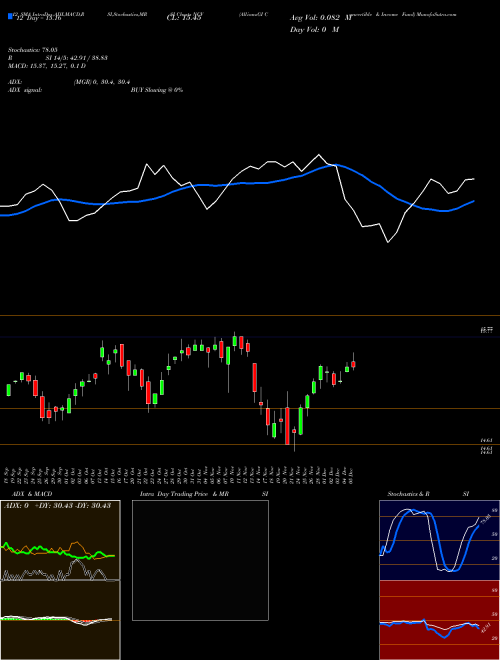Open the blue Stochastics sub-chart
500x660 pixels.
pos(439,540)
